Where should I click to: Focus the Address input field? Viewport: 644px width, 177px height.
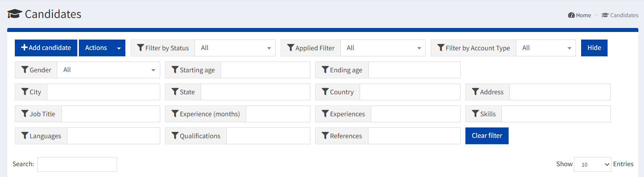click(560, 92)
